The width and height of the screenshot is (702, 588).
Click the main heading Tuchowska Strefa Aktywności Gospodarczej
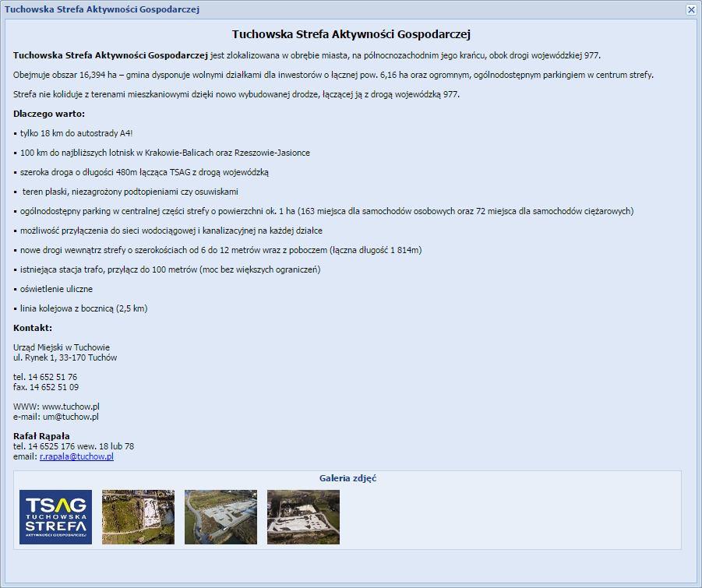coord(351,34)
